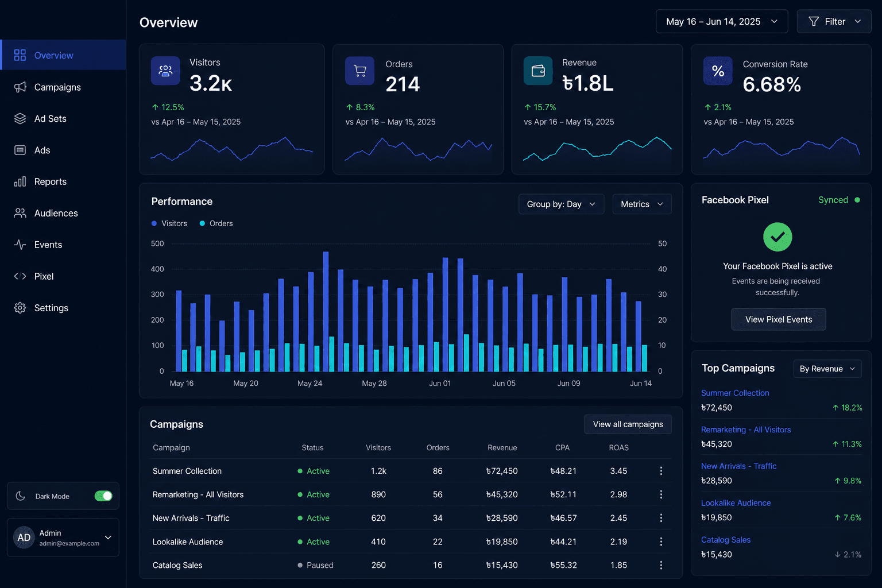Image resolution: width=882 pixels, height=588 pixels.
Task: Click the green Facebook Pixel checkmark icon
Action: [777, 237]
